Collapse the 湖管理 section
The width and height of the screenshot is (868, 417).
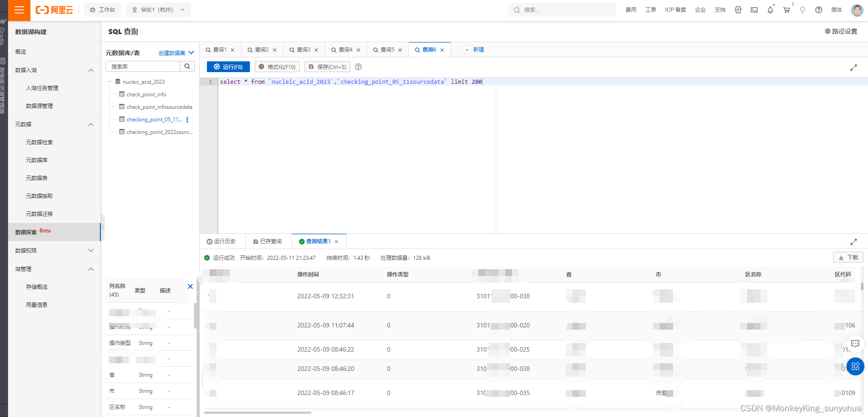91,269
